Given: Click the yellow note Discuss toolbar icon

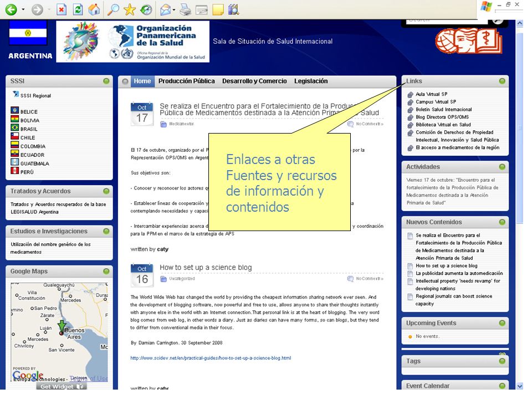Looking at the screenshot, I should coord(218,9).
